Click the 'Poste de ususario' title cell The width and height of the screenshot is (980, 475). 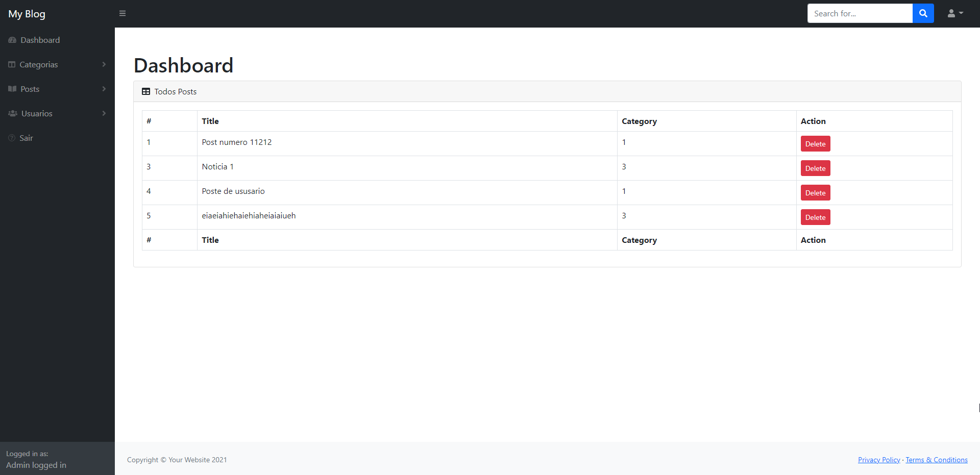tap(407, 192)
